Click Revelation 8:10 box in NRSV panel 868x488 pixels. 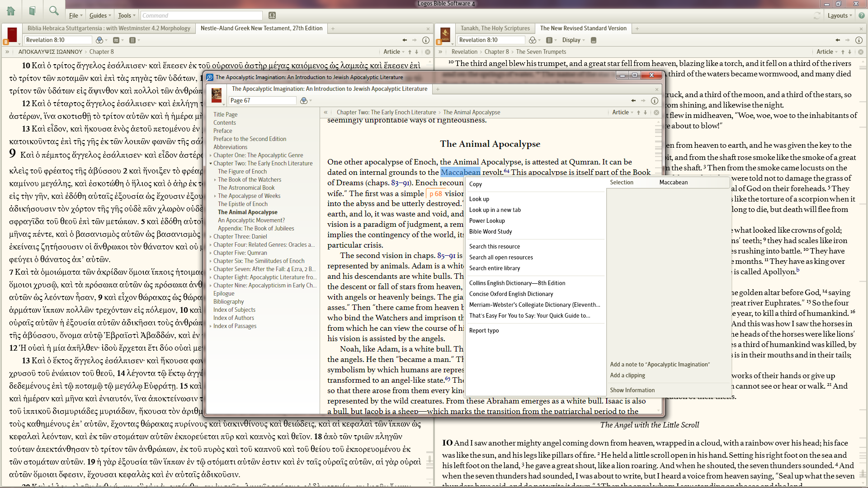coord(491,40)
